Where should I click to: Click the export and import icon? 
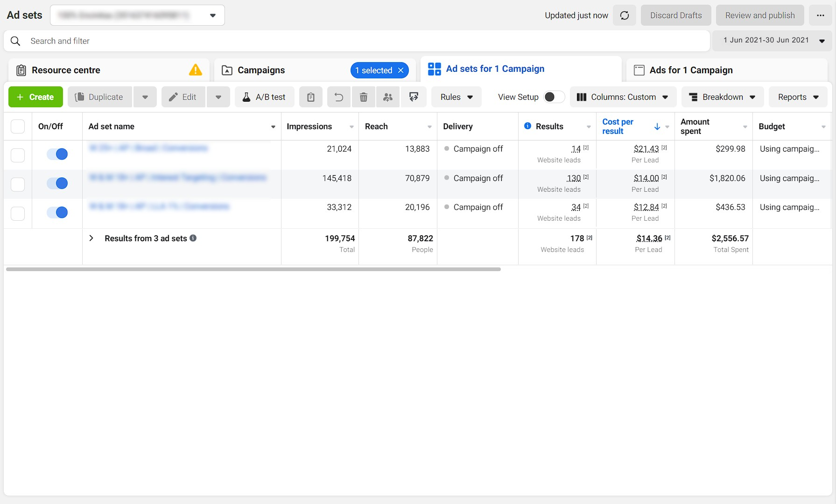[x=414, y=97]
